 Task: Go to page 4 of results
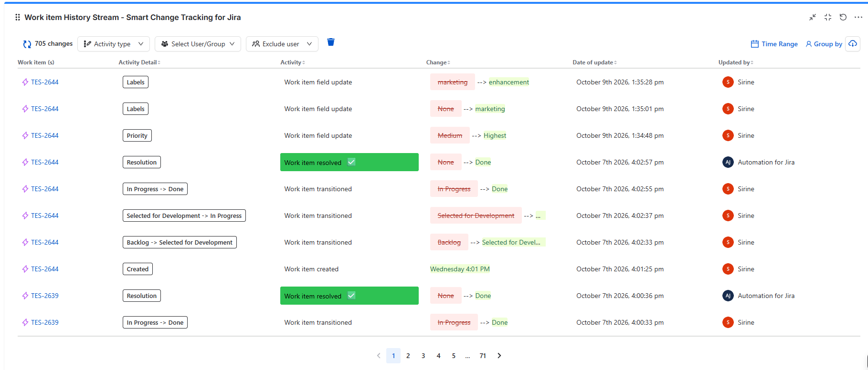439,356
